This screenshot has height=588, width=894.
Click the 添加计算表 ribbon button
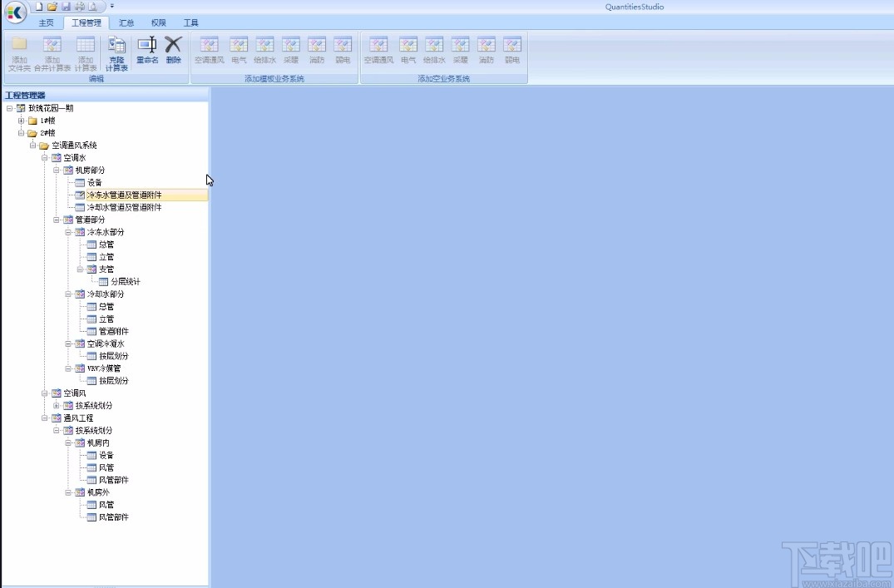click(86, 53)
